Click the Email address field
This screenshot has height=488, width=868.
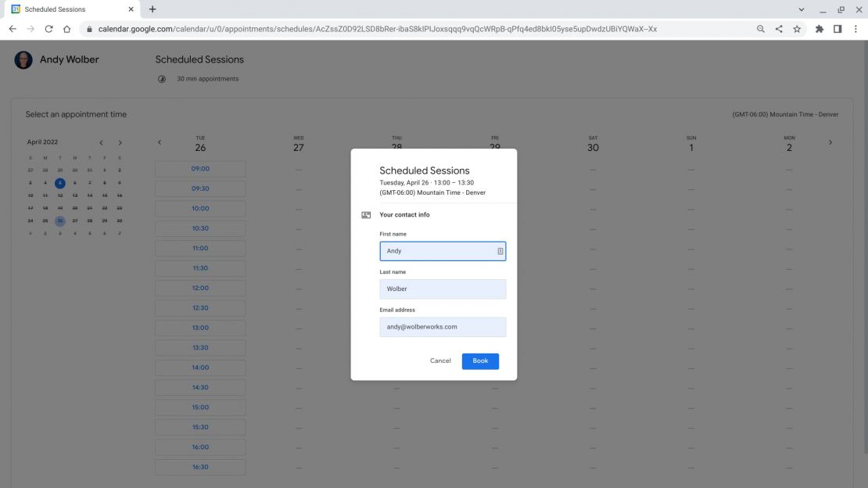(443, 326)
